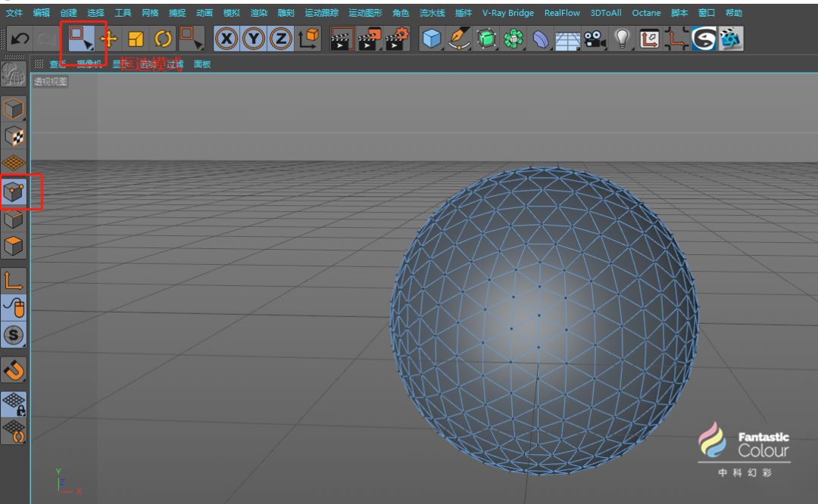Switch to Points mode in left sidebar
The image size is (818, 504).
point(14,192)
